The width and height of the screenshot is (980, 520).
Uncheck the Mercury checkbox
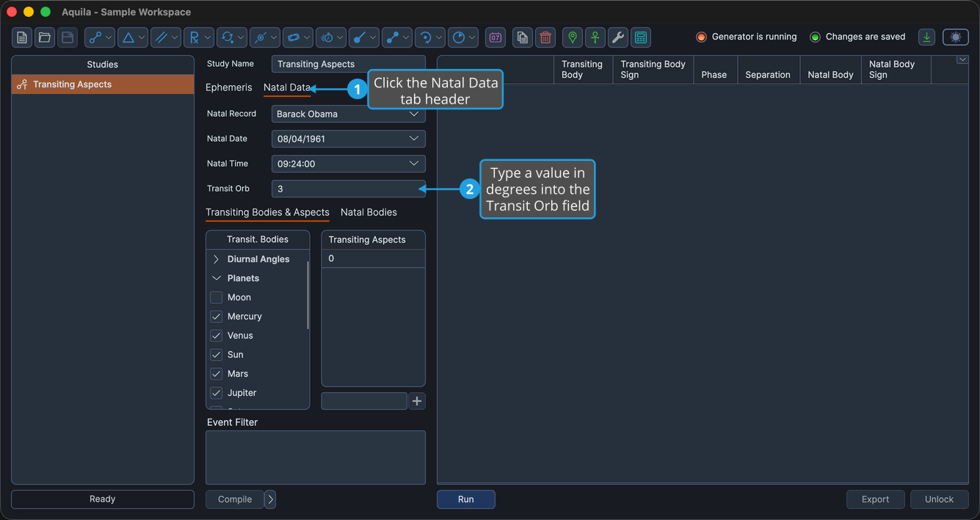(x=217, y=317)
